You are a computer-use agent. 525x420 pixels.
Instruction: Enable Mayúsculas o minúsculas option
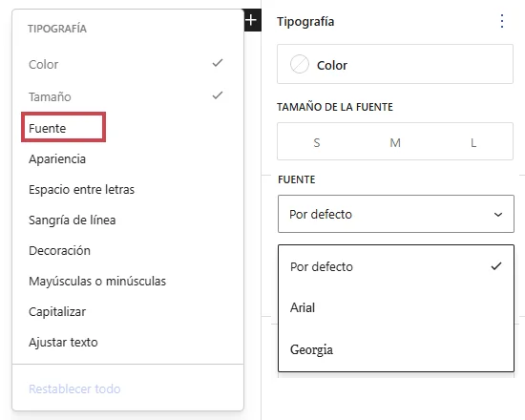click(128, 281)
